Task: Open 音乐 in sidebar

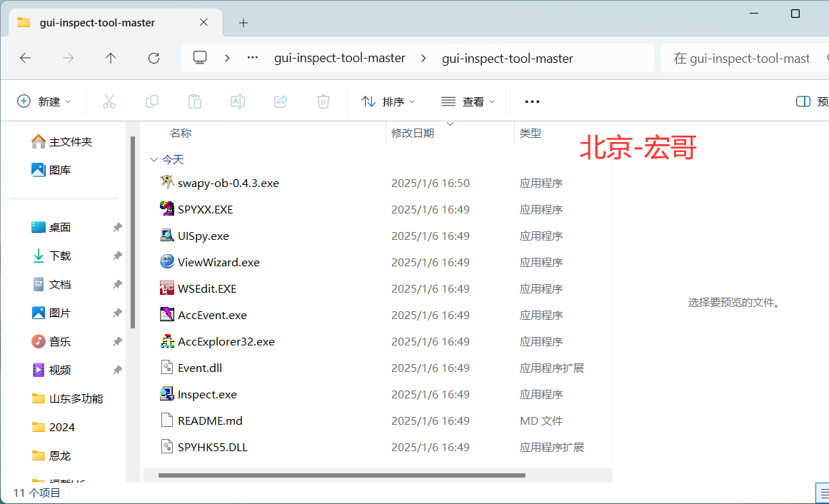Action: click(x=51, y=342)
